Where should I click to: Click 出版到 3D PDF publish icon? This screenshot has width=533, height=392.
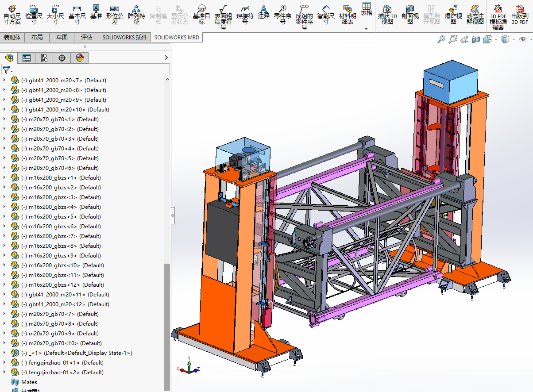click(520, 14)
